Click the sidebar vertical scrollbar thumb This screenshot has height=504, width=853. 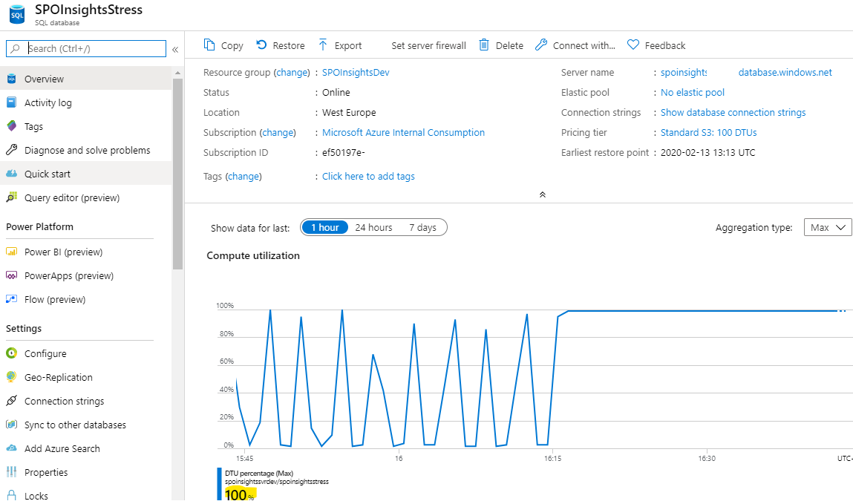coord(177,174)
